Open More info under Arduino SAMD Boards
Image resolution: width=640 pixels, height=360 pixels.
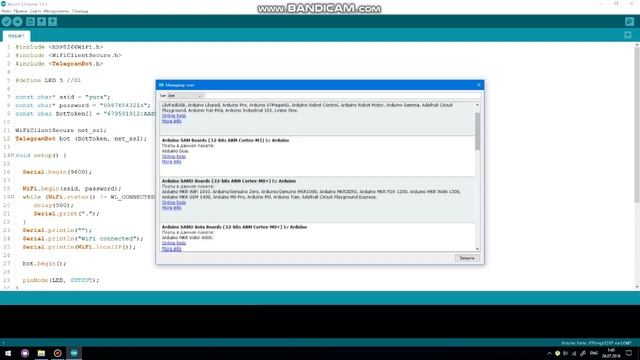click(x=171, y=207)
